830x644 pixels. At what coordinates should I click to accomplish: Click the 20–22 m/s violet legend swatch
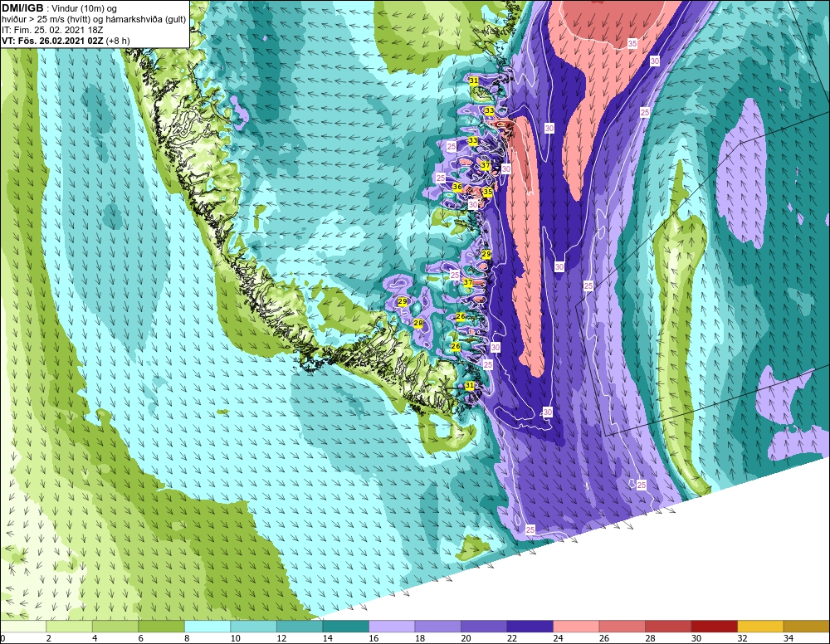[x=484, y=627]
